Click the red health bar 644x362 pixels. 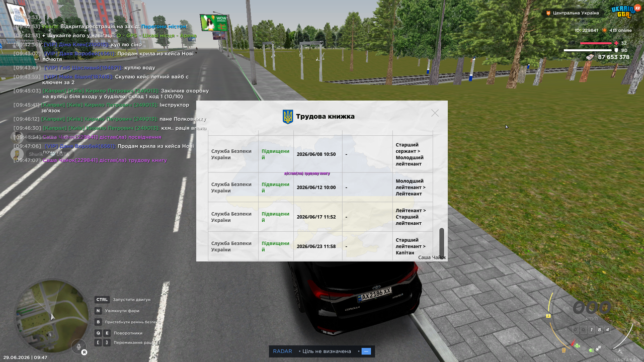(596, 43)
